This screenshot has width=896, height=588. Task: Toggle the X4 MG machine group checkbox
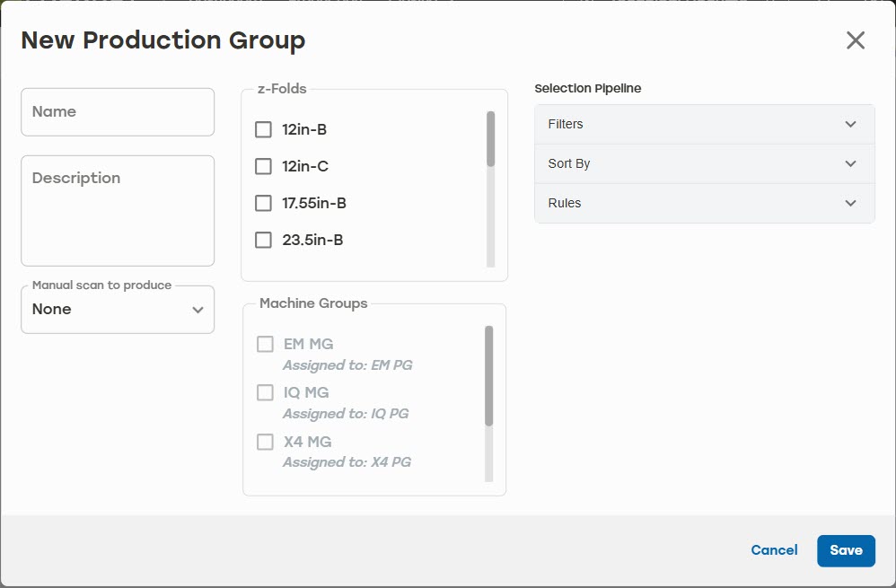[x=265, y=442]
